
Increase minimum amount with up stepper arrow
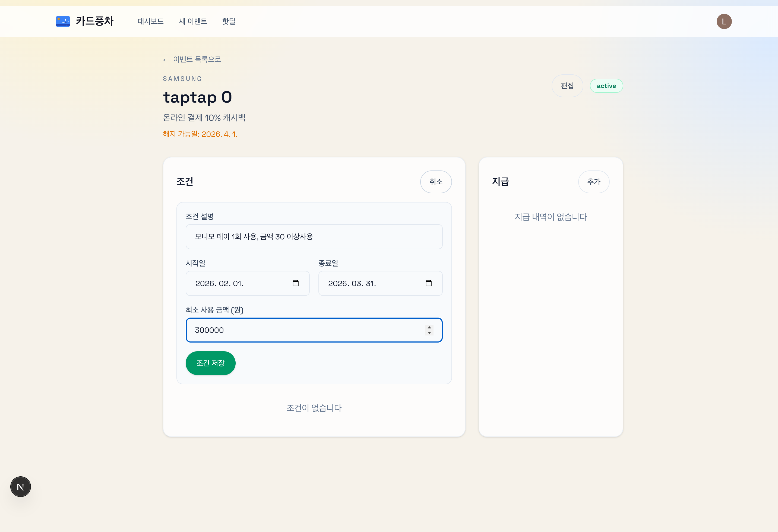click(429, 327)
